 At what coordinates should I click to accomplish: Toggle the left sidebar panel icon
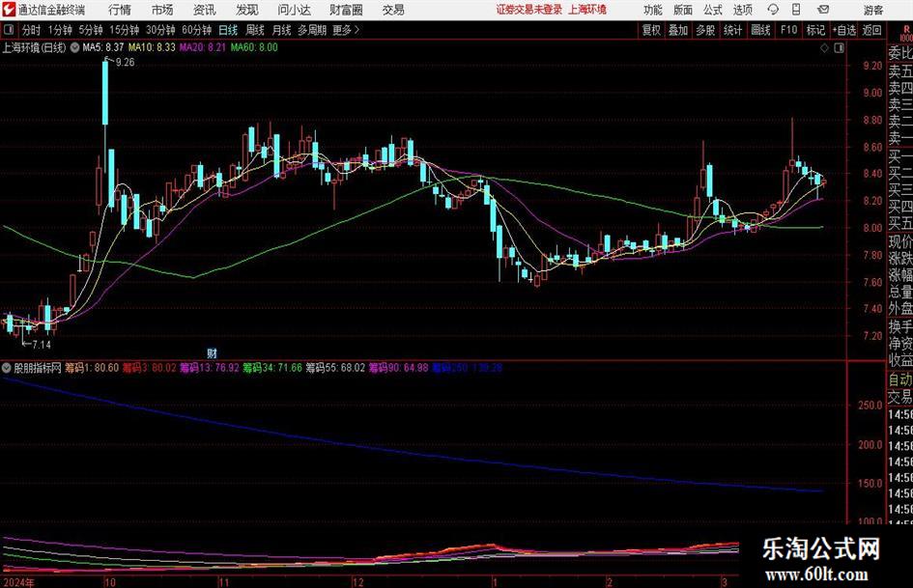tap(8, 30)
